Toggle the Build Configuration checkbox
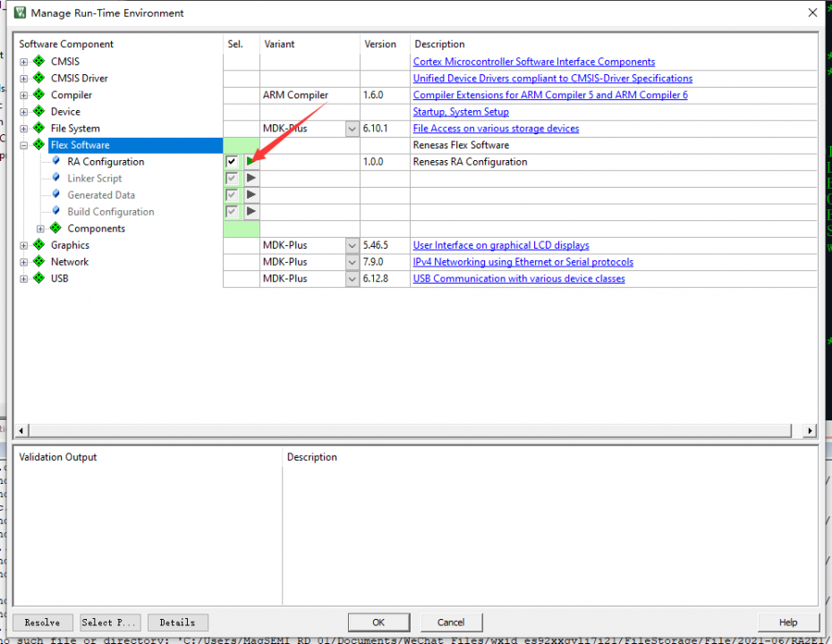 pyautogui.click(x=232, y=212)
